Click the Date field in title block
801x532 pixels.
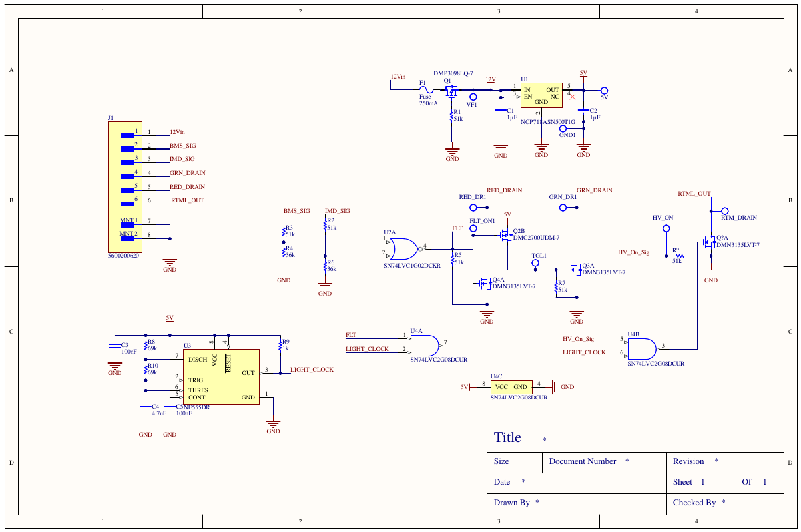577,483
